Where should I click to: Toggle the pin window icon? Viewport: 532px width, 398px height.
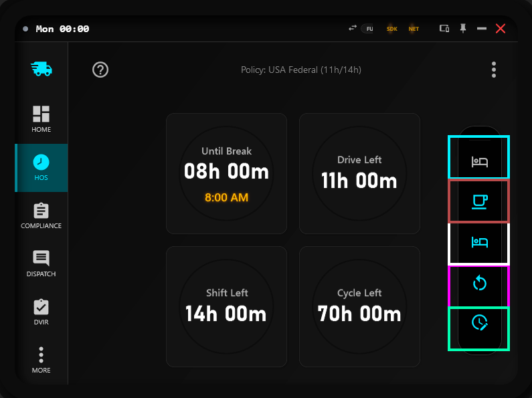click(x=463, y=29)
